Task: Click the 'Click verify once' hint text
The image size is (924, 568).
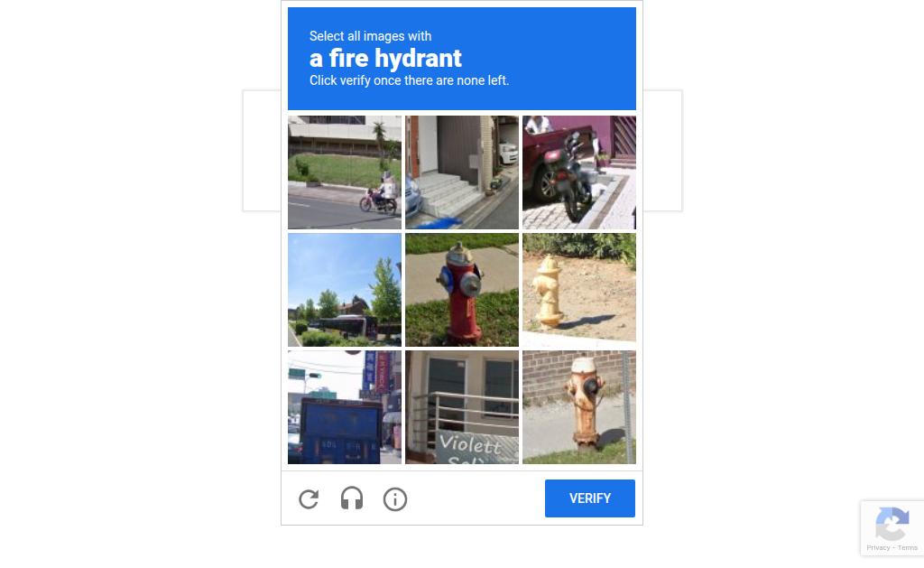Action: coord(409,80)
